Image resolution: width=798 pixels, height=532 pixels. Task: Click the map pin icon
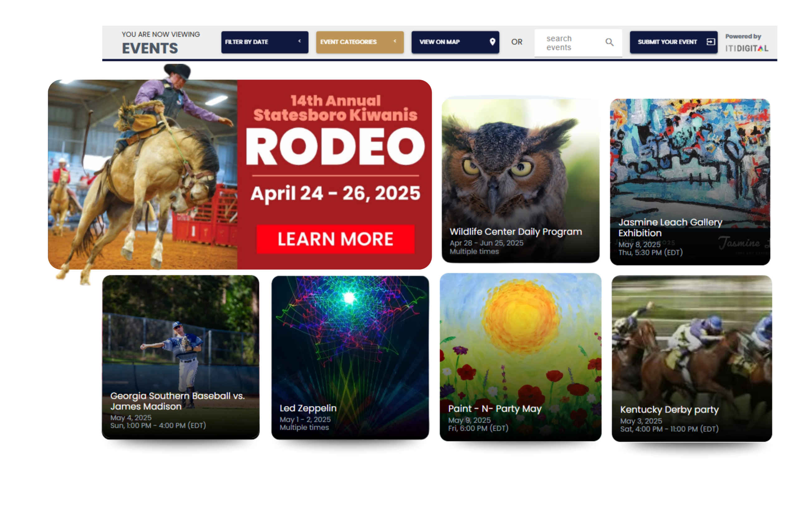coord(492,42)
